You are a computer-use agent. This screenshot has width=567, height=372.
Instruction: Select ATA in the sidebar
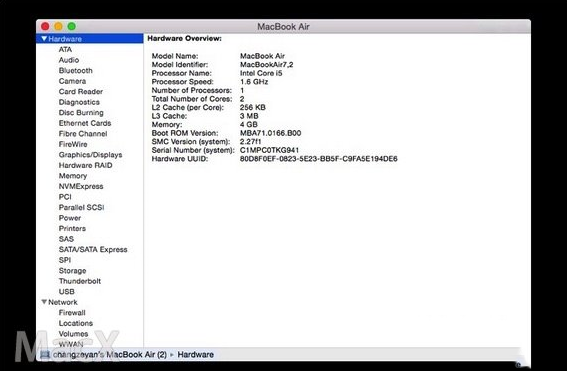(65, 50)
